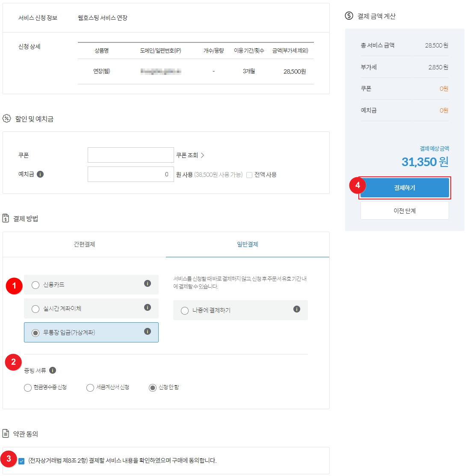Click the info icon for 신용카드
The image size is (467, 476).
[148, 283]
